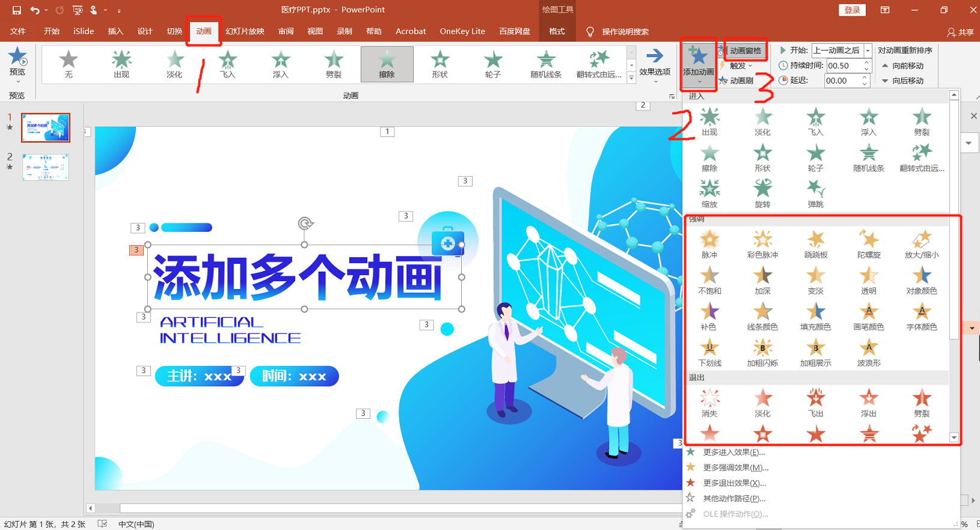Select 无 (none) in the ribbon animation gallery
The width and height of the screenshot is (980, 530).
69,64
